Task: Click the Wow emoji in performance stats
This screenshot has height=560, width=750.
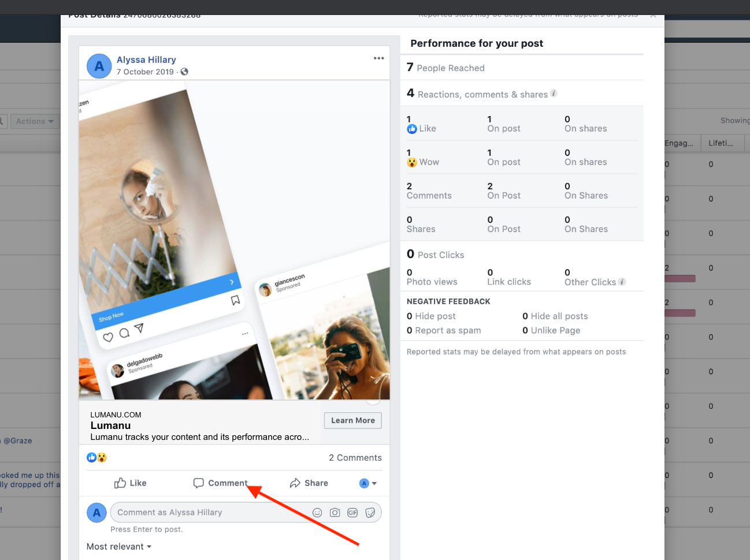Action: pos(412,162)
